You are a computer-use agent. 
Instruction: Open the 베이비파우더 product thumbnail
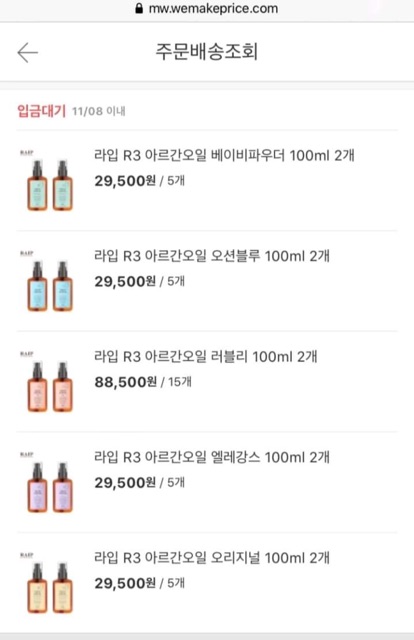49,180
